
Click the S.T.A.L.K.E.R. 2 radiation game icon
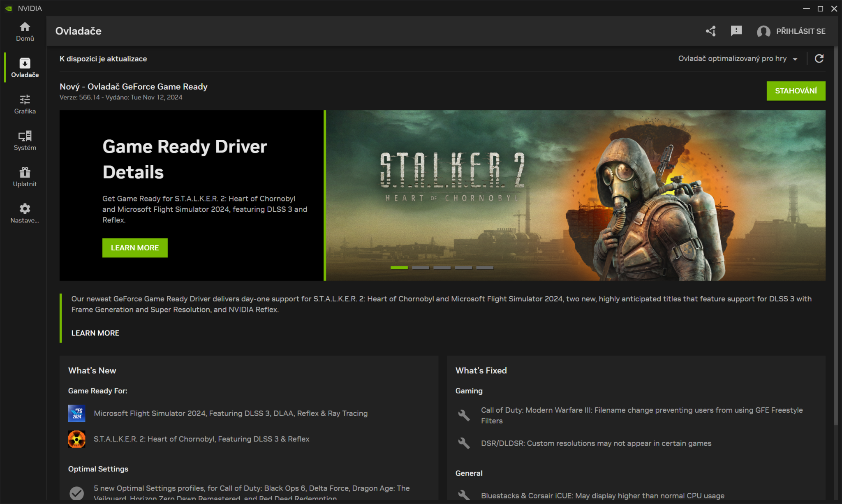click(x=76, y=439)
